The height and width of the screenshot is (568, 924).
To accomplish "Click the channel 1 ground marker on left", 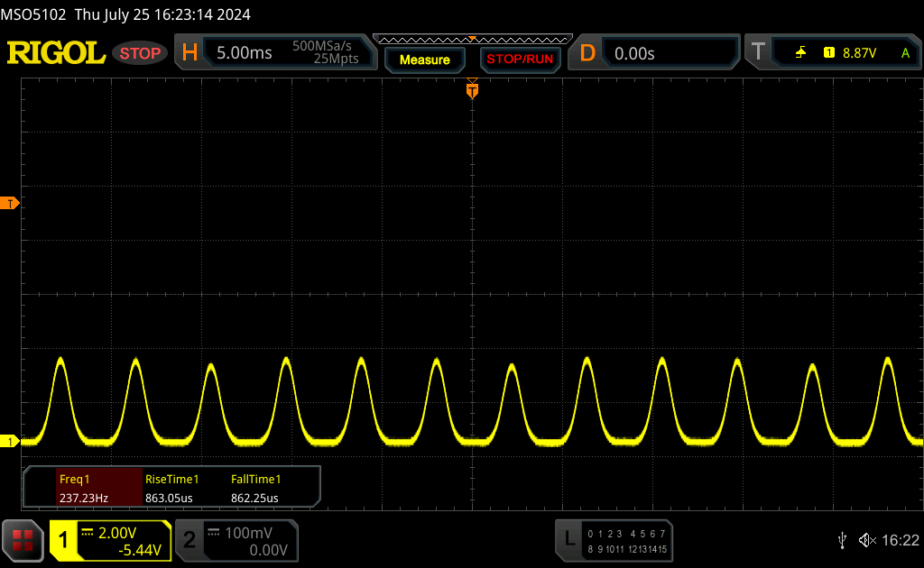I will coord(9,441).
